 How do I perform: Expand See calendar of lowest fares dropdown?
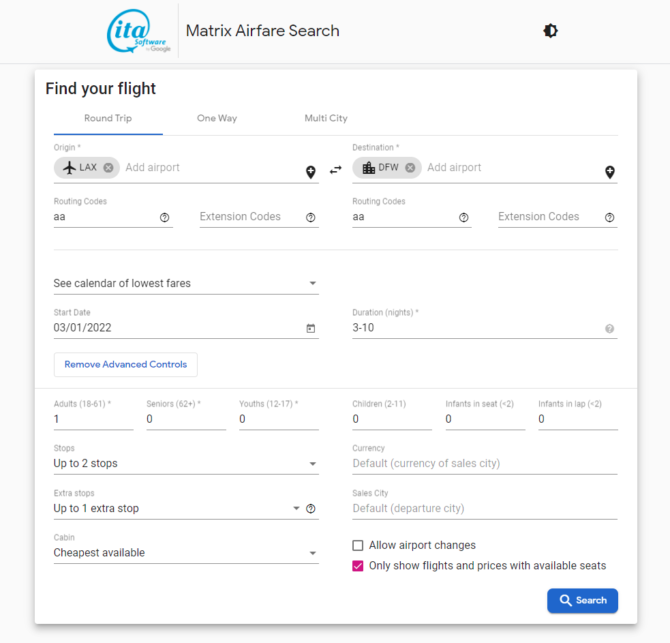pyautogui.click(x=186, y=283)
